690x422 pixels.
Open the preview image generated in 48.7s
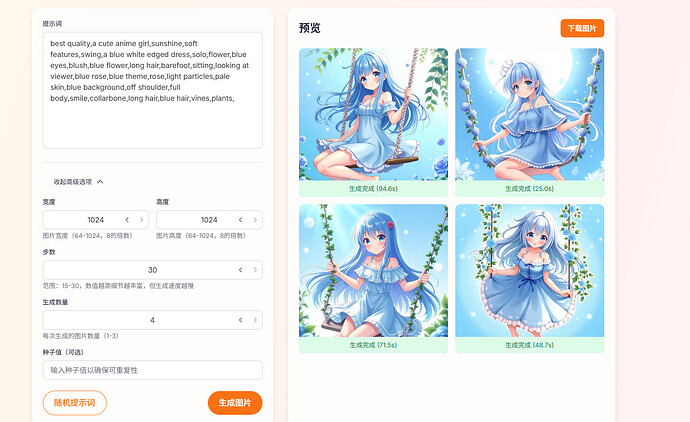[x=530, y=271]
